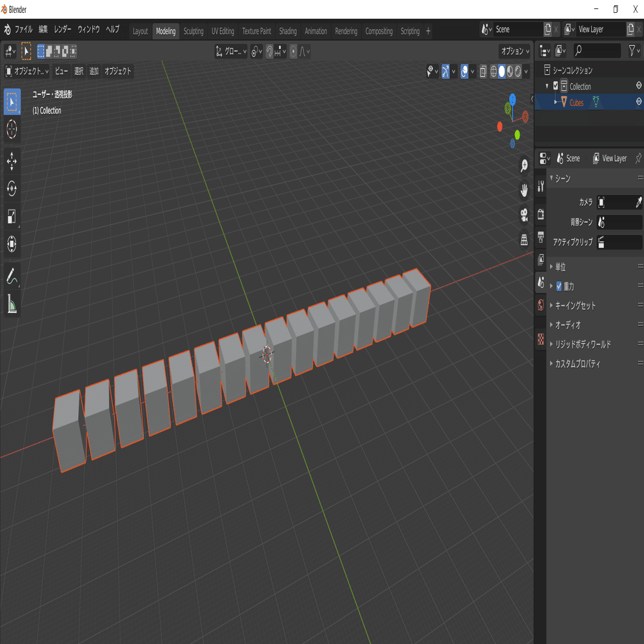This screenshot has width=644, height=644.
Task: Switch to solid viewport shading
Action: (502, 72)
